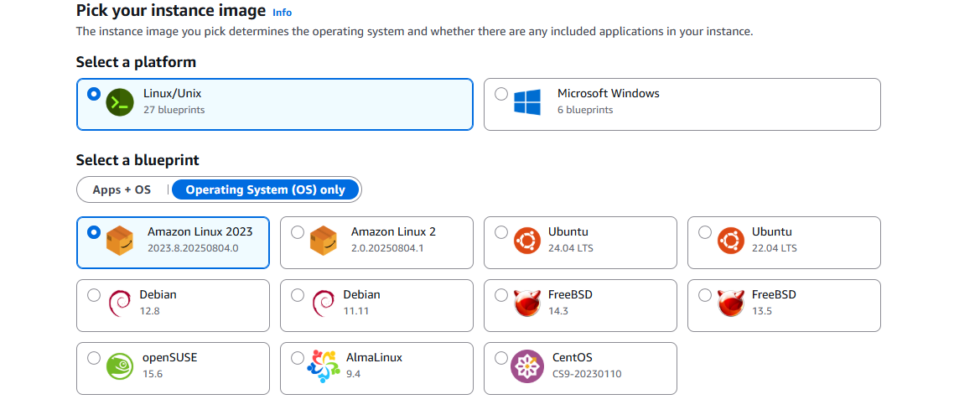Click the "openSUSE" blueprint name

[170, 357]
